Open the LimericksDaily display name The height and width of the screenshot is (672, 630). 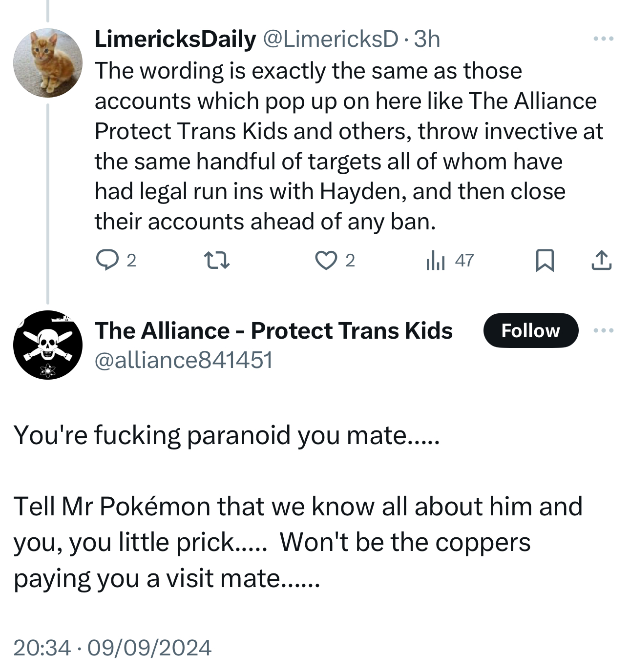(x=175, y=39)
